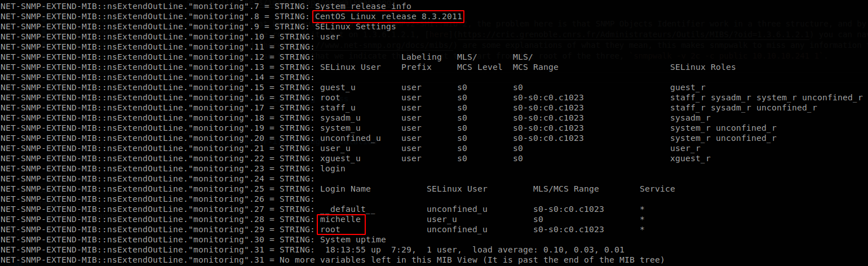The height and width of the screenshot is (266, 868).
Task: Click the 'Login Name' column header
Action: tap(345, 189)
